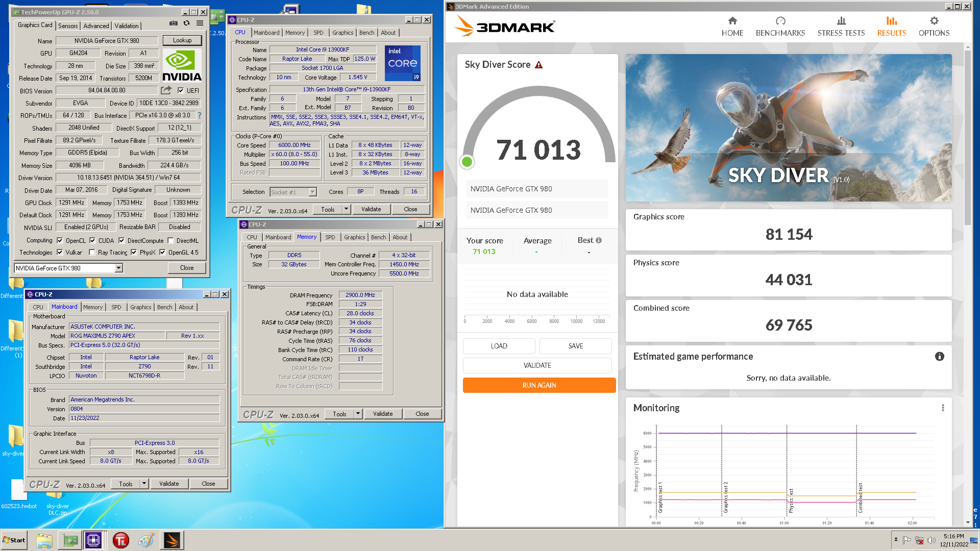The height and width of the screenshot is (551, 980).
Task: Toggle the OpenCL checkbox
Action: click(x=60, y=240)
